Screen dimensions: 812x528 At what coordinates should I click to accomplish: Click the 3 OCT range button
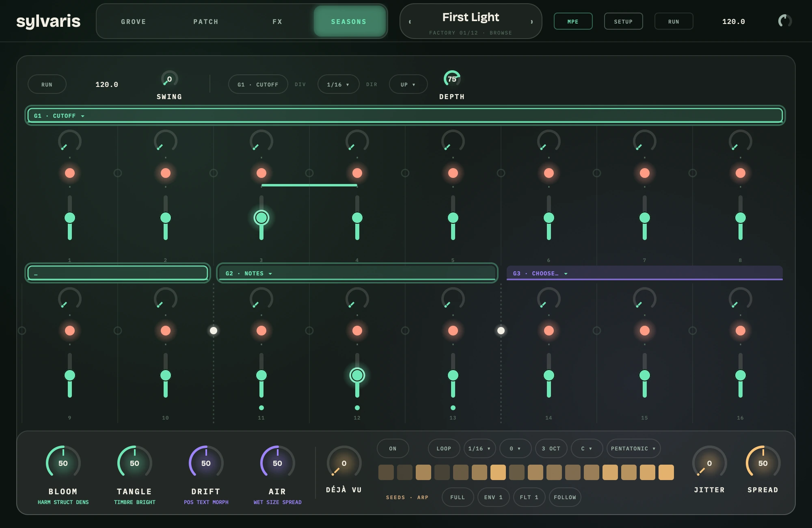(x=551, y=448)
